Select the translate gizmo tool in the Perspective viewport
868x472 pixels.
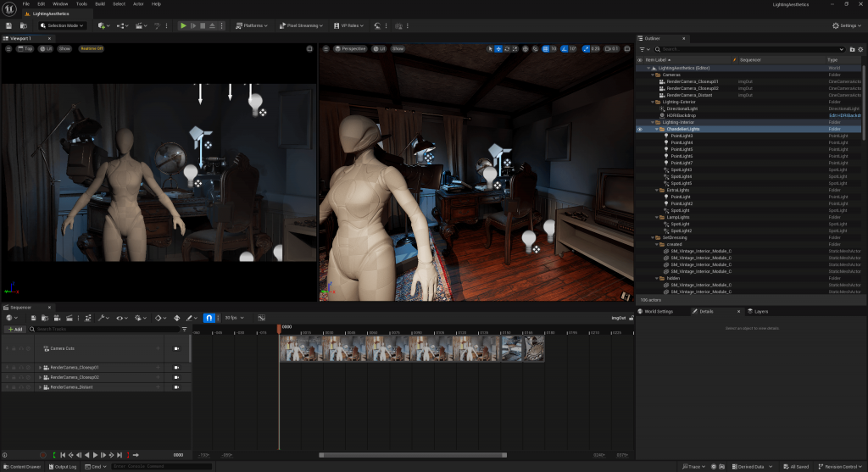point(498,49)
